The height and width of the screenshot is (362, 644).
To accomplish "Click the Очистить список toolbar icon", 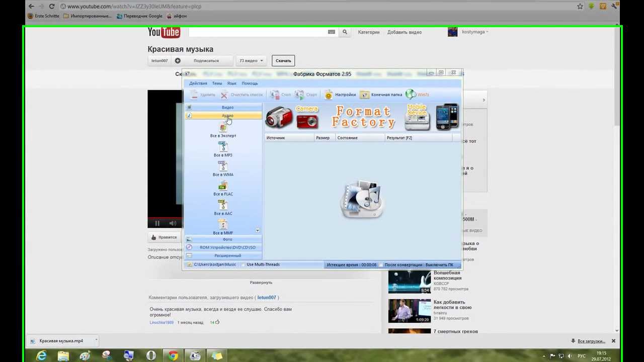I will tap(224, 95).
